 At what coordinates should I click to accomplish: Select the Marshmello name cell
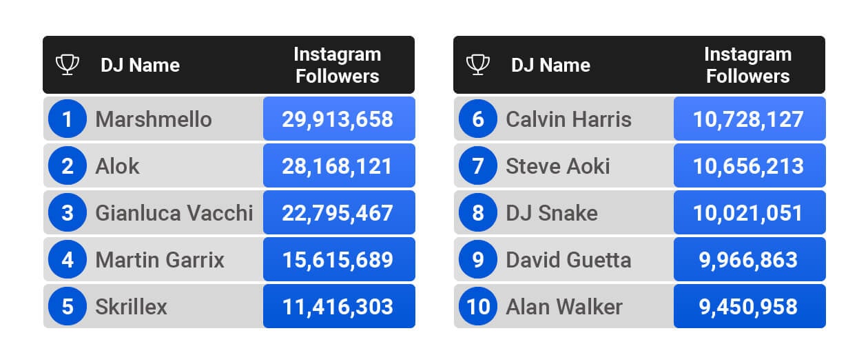point(153,119)
